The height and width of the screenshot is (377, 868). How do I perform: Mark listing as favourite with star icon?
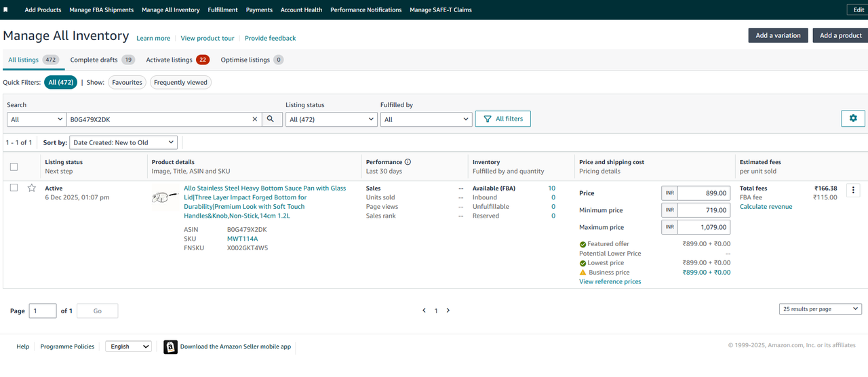tap(31, 188)
